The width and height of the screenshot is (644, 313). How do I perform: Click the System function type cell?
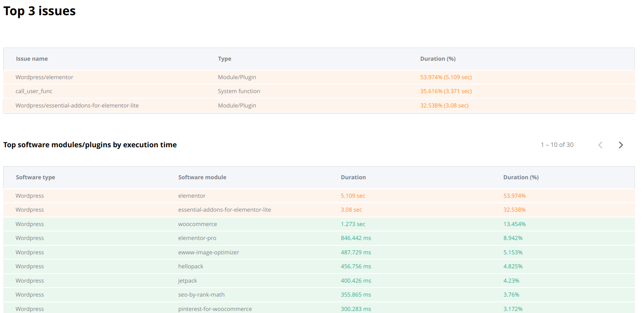pyautogui.click(x=239, y=91)
